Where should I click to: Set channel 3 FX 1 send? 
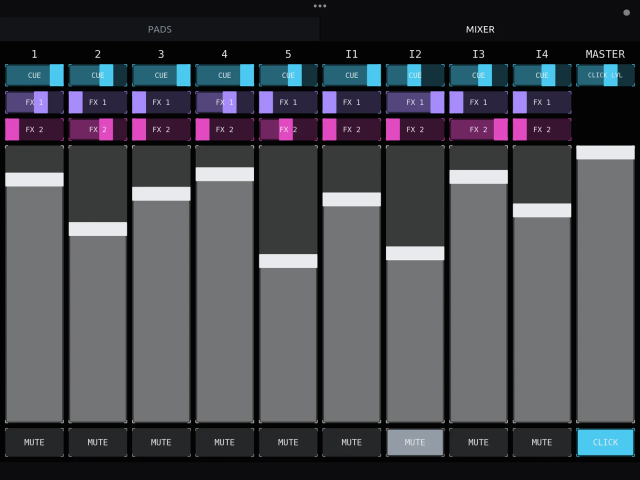[161, 102]
